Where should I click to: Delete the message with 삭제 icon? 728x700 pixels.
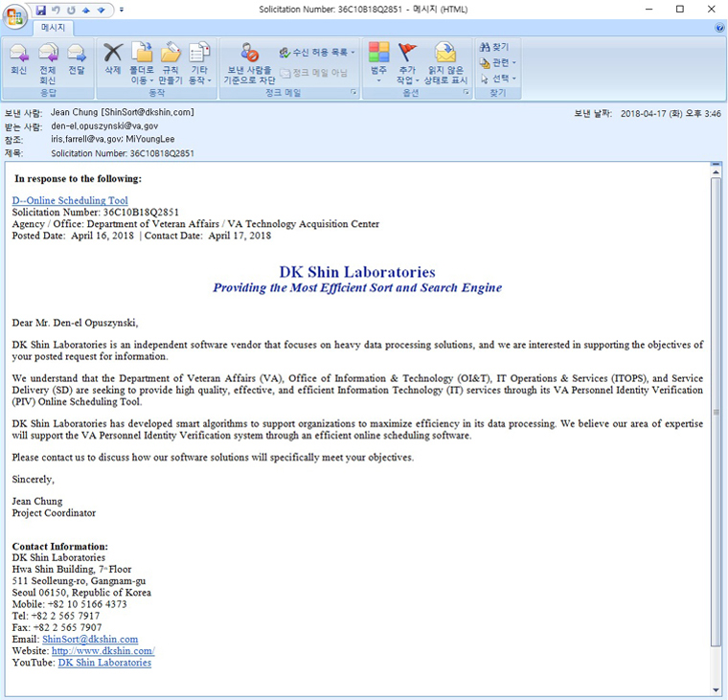click(113, 59)
